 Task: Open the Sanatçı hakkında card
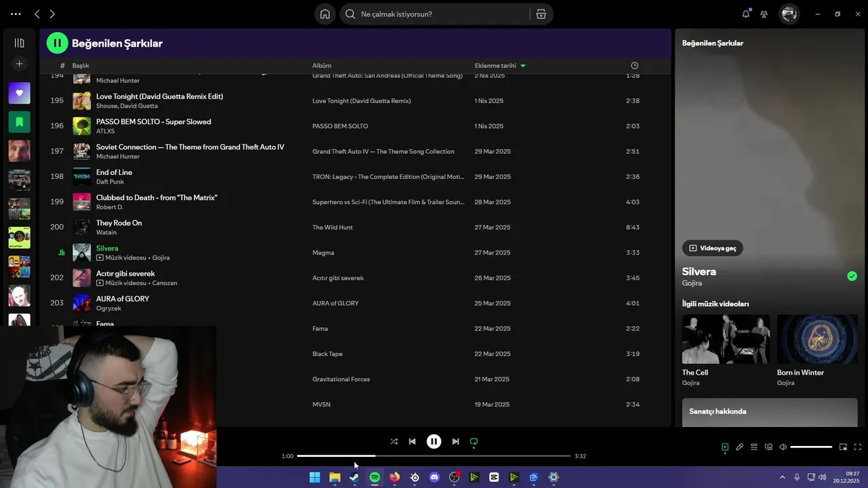coord(770,412)
